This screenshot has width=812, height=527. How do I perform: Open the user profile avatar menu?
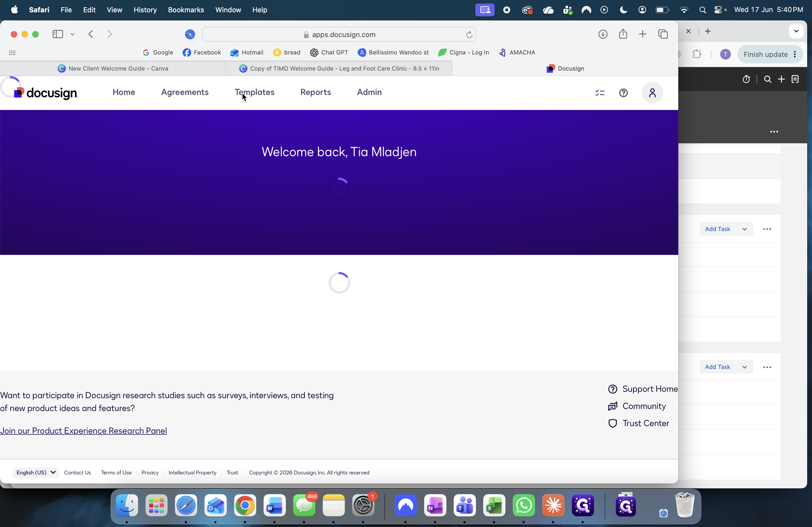[x=652, y=93]
